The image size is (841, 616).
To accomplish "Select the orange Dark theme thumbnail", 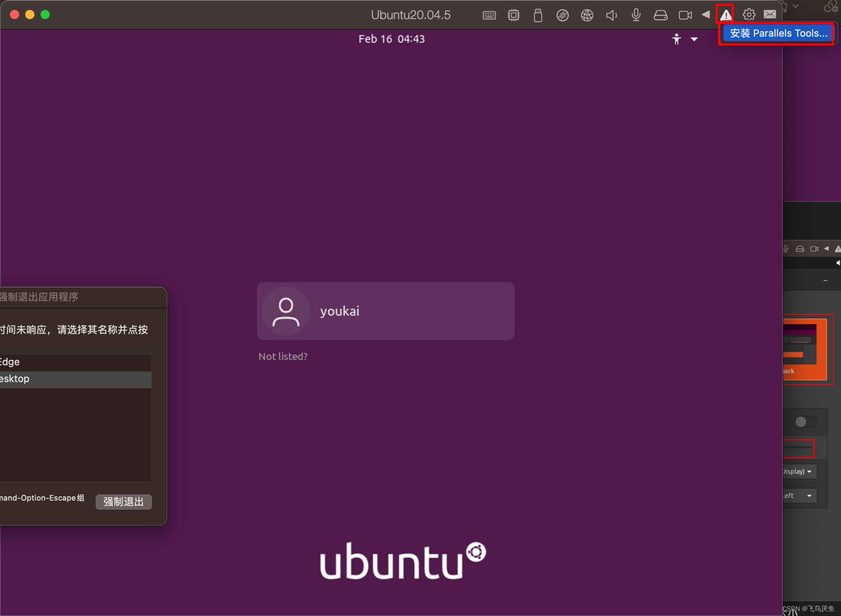I will point(805,349).
